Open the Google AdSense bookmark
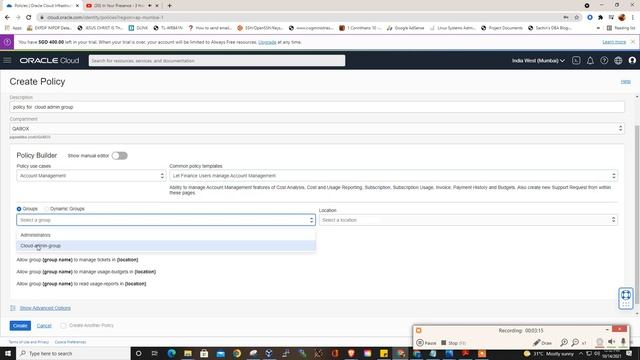 pos(405,28)
